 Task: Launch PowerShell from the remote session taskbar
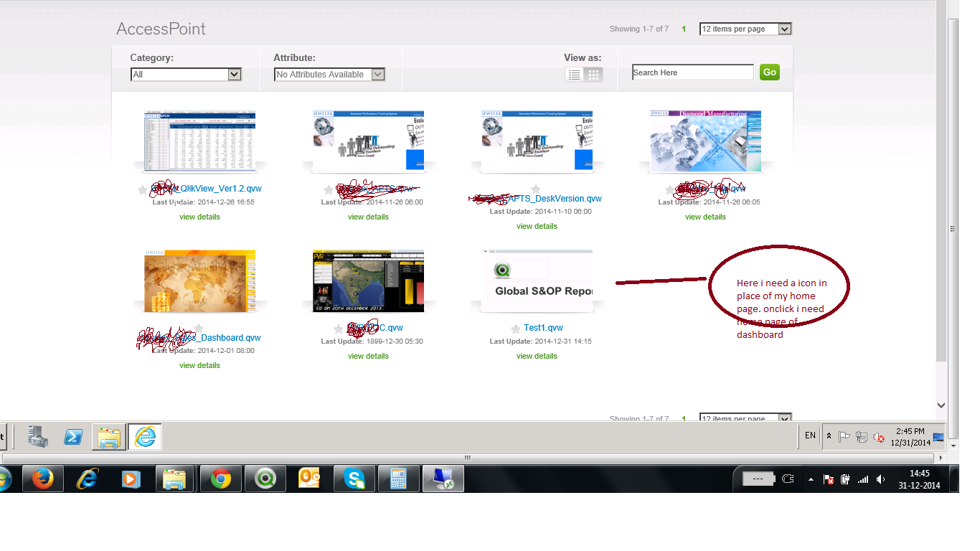coord(73,436)
